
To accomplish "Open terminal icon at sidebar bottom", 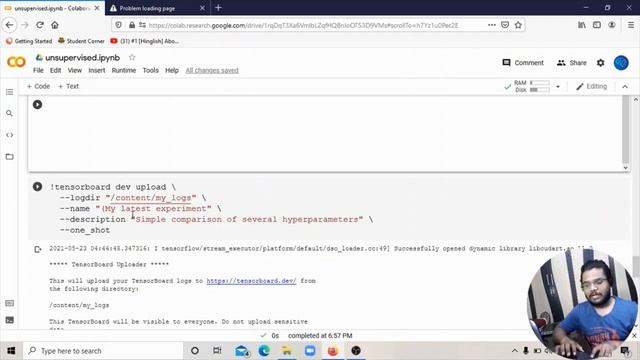I will [9, 320].
